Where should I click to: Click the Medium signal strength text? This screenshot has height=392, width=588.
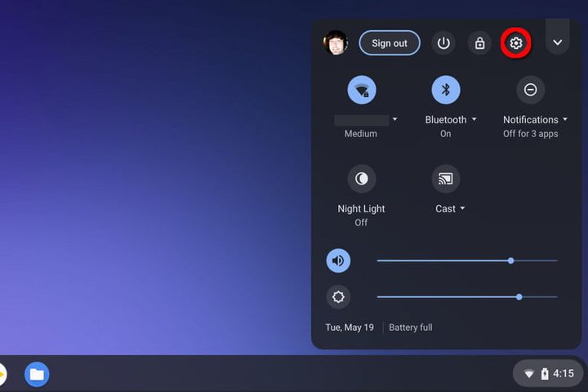[361, 134]
